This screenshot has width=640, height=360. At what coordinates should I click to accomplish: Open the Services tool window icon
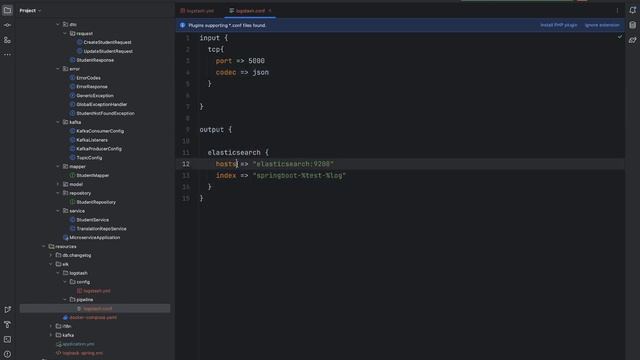[7, 324]
